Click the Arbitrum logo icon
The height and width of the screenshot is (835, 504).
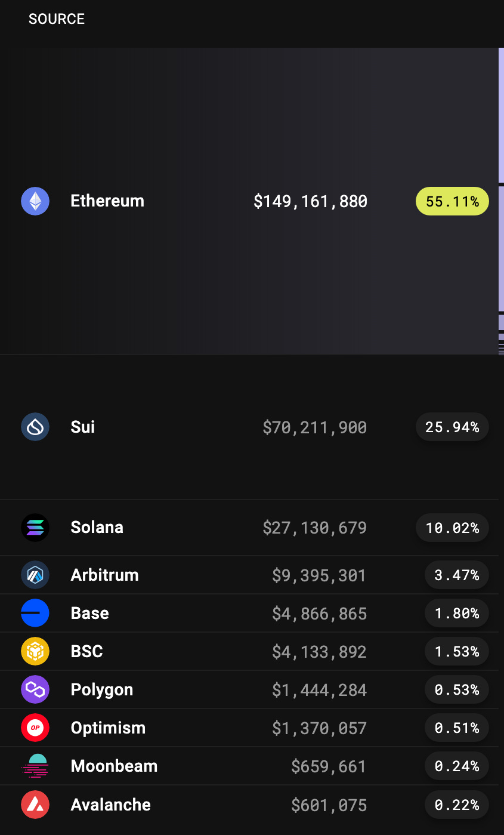pyautogui.click(x=35, y=575)
